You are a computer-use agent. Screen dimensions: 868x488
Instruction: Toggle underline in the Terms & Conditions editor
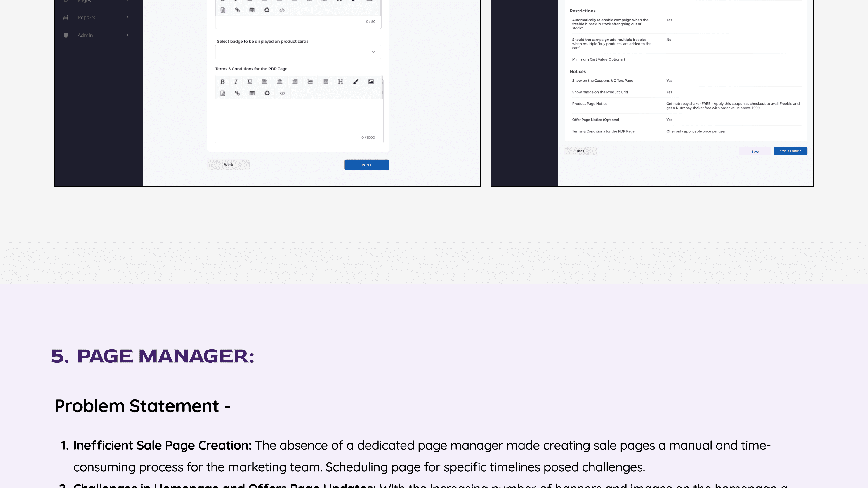250,82
